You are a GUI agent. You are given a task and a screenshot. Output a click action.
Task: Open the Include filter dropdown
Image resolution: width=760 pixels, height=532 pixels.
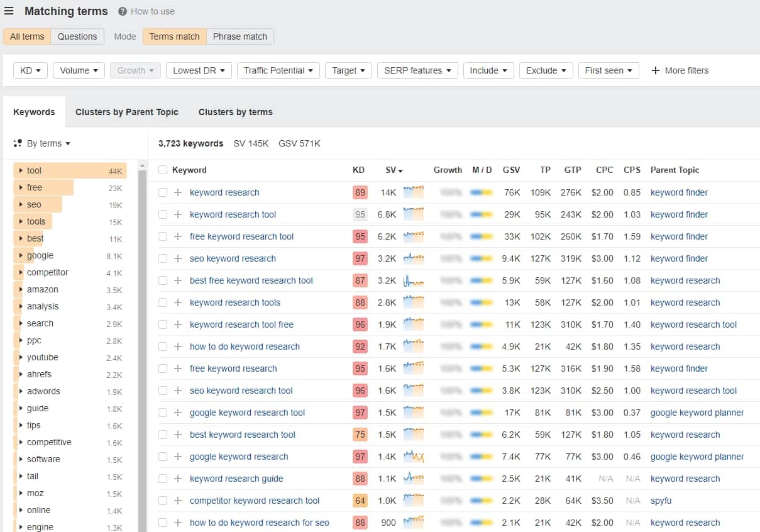point(488,70)
